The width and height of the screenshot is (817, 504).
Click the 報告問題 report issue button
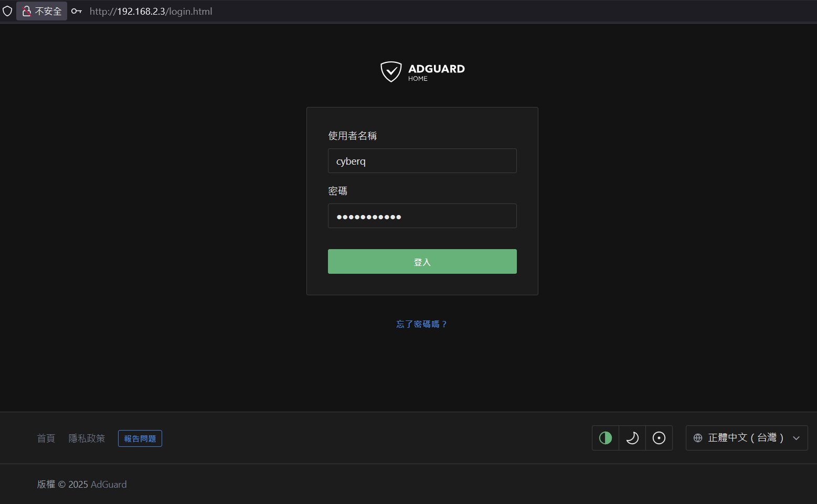(140, 438)
